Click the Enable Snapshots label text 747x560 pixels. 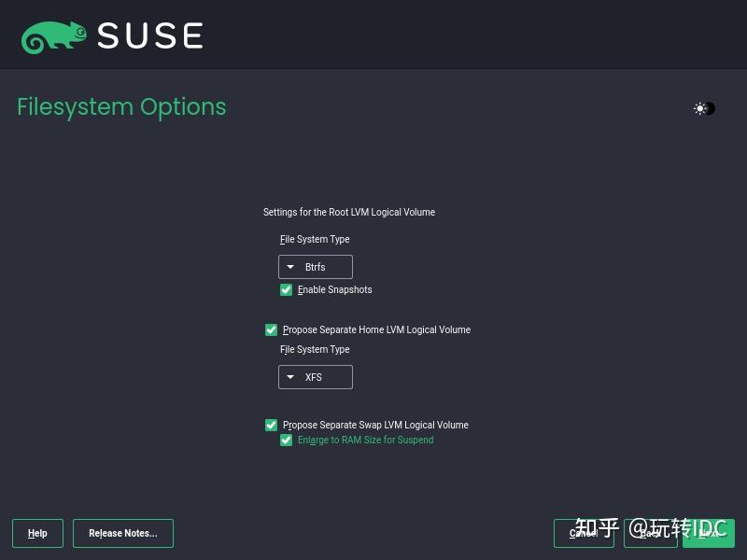pyautogui.click(x=334, y=289)
